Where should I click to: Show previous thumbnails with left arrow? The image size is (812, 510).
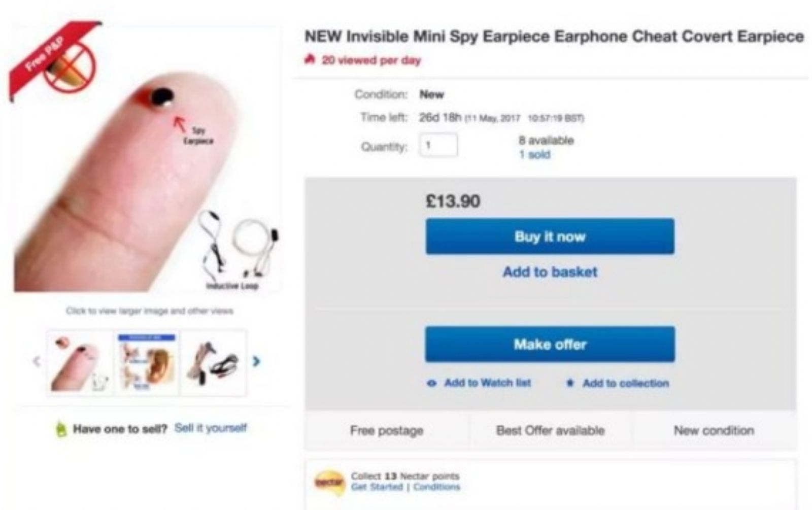[37, 361]
